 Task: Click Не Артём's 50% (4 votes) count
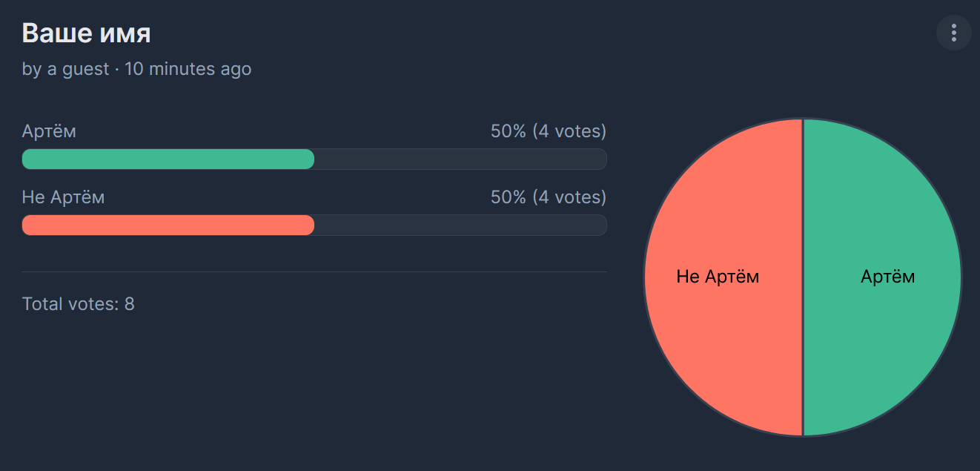pyautogui.click(x=549, y=197)
